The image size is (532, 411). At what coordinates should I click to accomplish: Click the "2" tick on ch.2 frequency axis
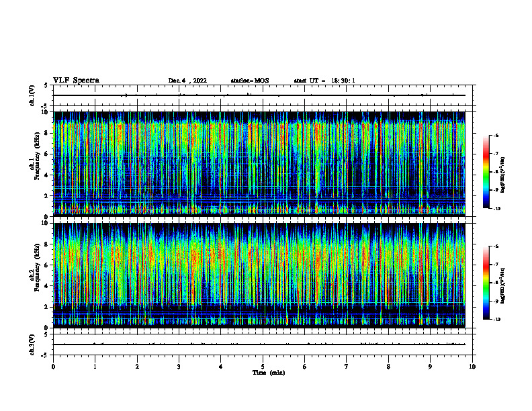(x=47, y=307)
